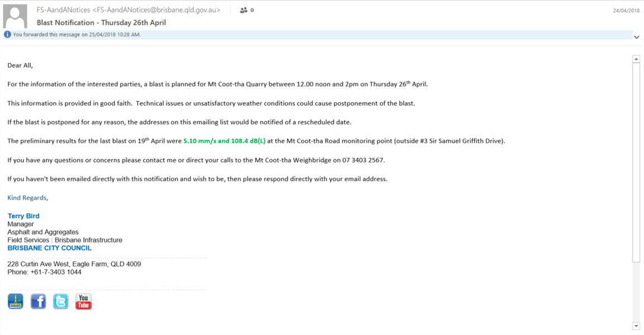Open the Facebook icon in signature
The width and height of the screenshot is (644, 335).
[38, 301]
